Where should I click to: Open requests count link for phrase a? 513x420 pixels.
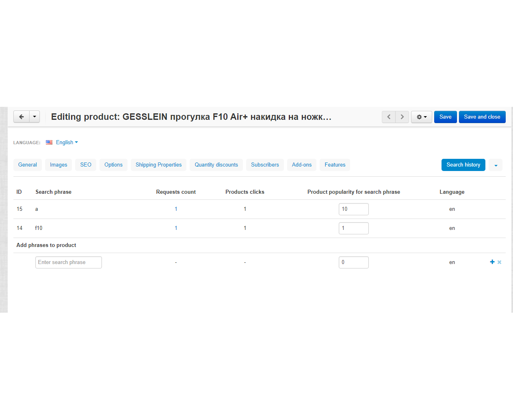click(x=176, y=209)
